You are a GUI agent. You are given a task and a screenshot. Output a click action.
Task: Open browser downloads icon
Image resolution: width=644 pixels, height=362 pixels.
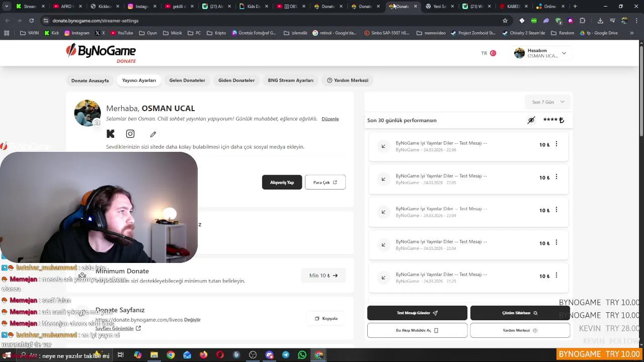[600, 21]
